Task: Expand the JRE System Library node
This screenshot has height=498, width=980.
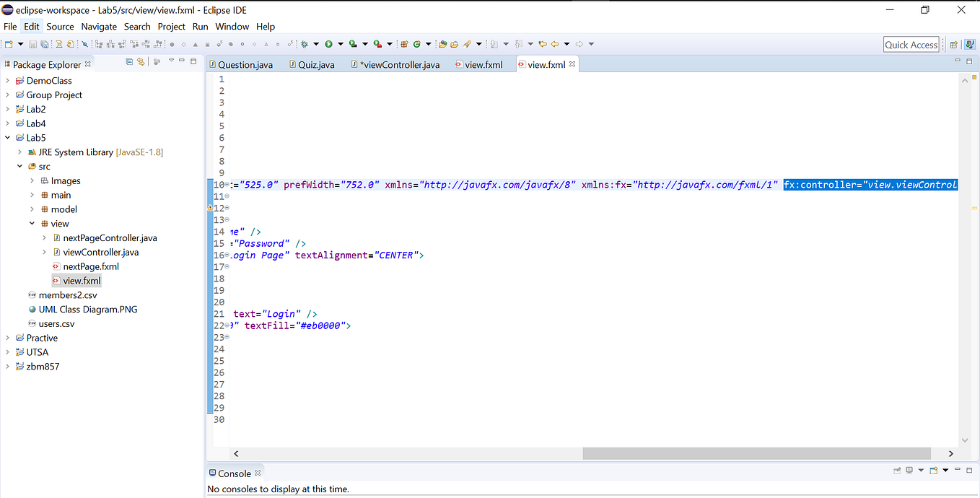Action: pyautogui.click(x=19, y=152)
